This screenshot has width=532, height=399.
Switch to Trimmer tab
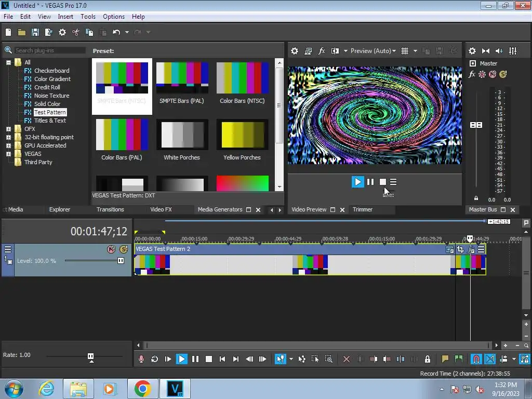[362, 210]
